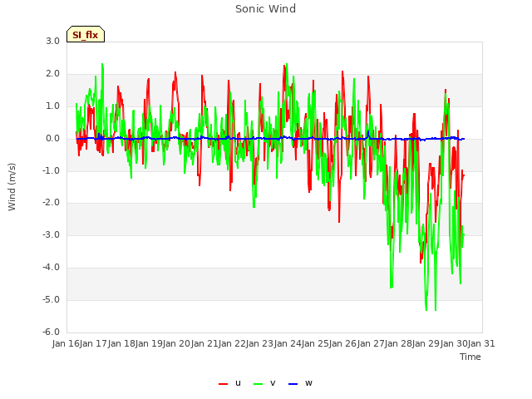
Task: Click the Jan 27 tick label
Action: click(371, 343)
